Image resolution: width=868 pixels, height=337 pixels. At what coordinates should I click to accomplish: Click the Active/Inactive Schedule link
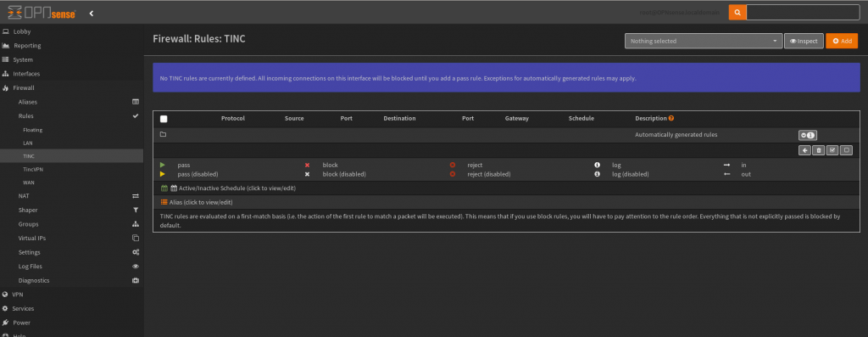pos(237,188)
